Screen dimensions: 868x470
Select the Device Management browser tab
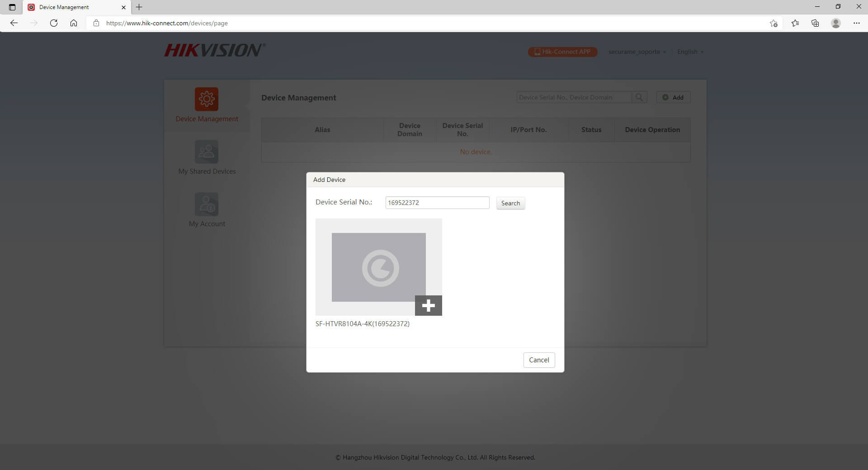(76, 7)
